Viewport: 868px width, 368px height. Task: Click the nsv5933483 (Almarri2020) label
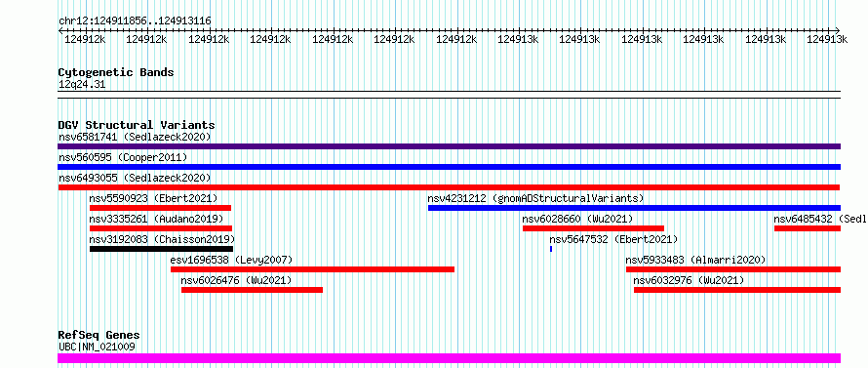[x=695, y=260]
